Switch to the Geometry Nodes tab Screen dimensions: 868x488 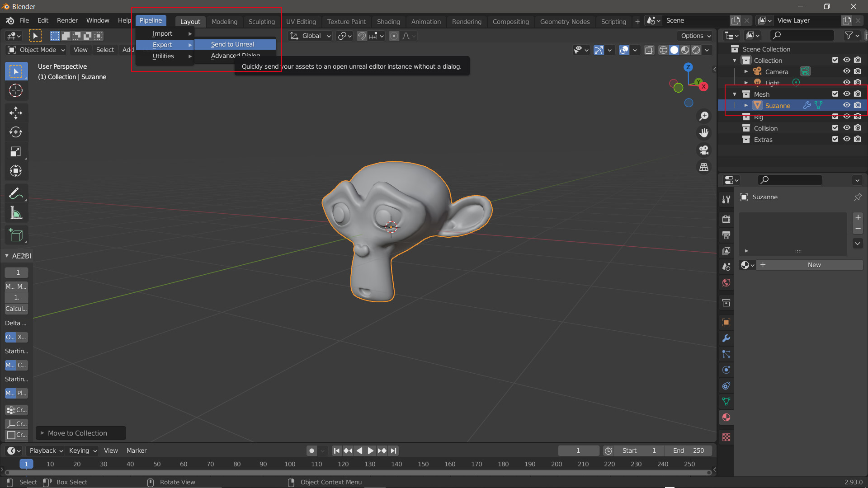point(565,21)
